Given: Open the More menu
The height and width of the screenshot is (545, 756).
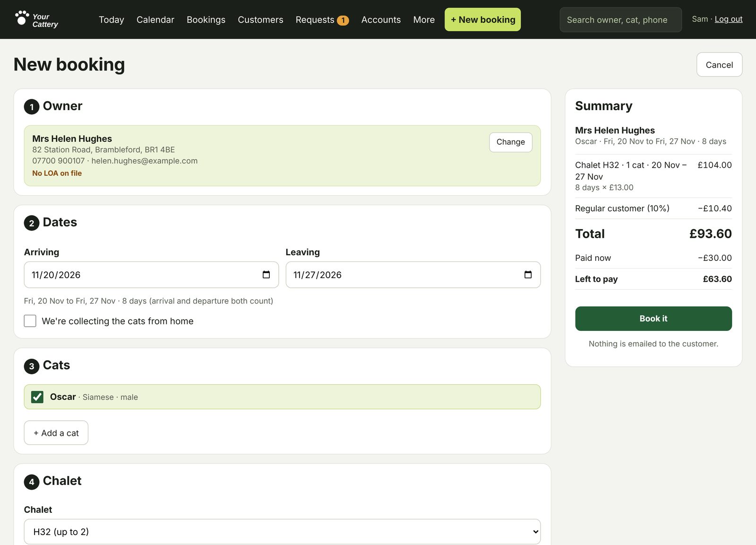Looking at the screenshot, I should tap(424, 20).
